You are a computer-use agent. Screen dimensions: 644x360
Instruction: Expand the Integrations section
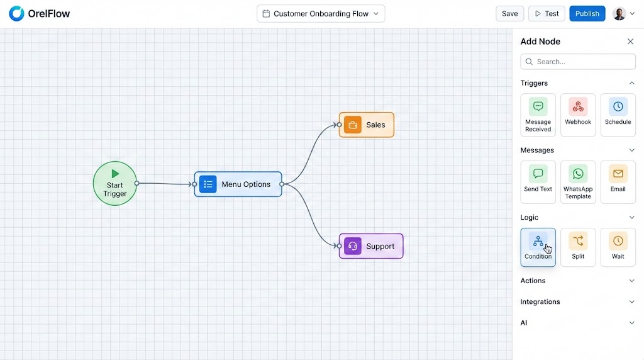point(631,302)
